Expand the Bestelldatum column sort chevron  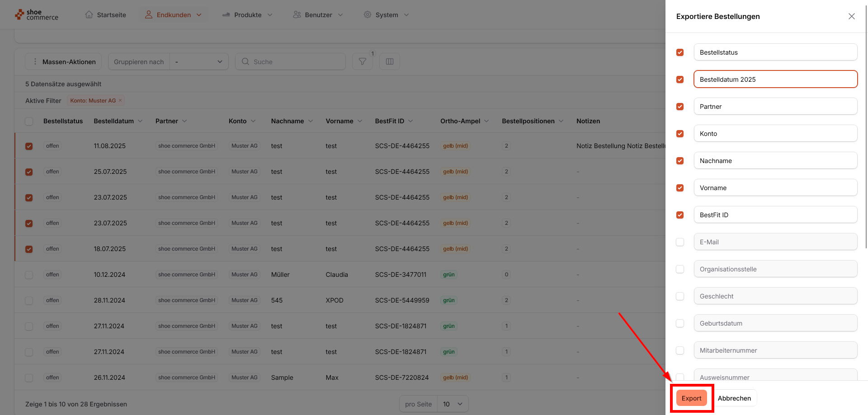click(140, 121)
